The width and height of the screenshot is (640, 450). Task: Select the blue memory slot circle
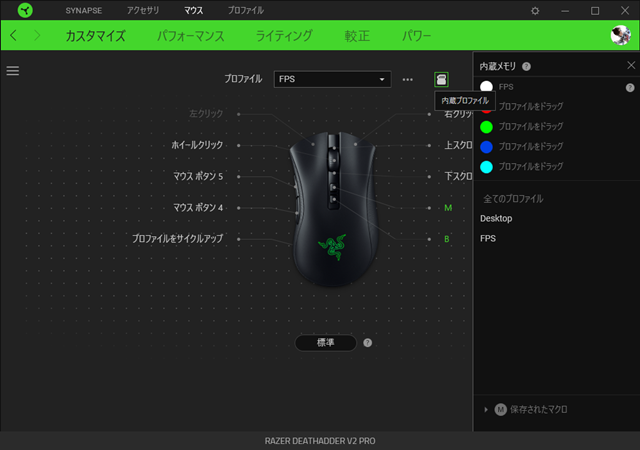[486, 147]
